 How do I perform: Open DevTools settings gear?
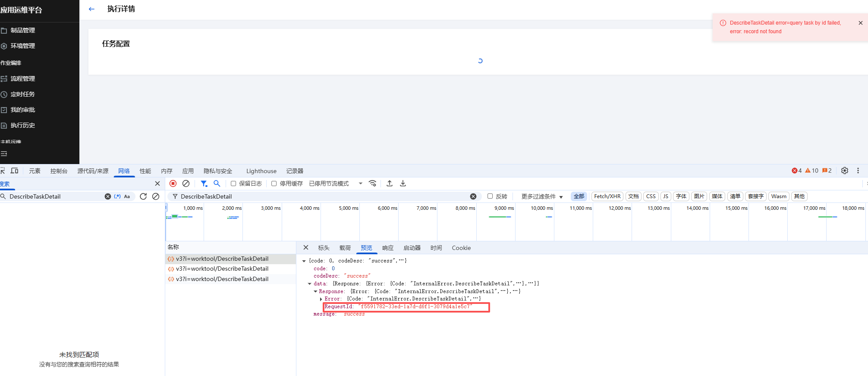click(845, 171)
